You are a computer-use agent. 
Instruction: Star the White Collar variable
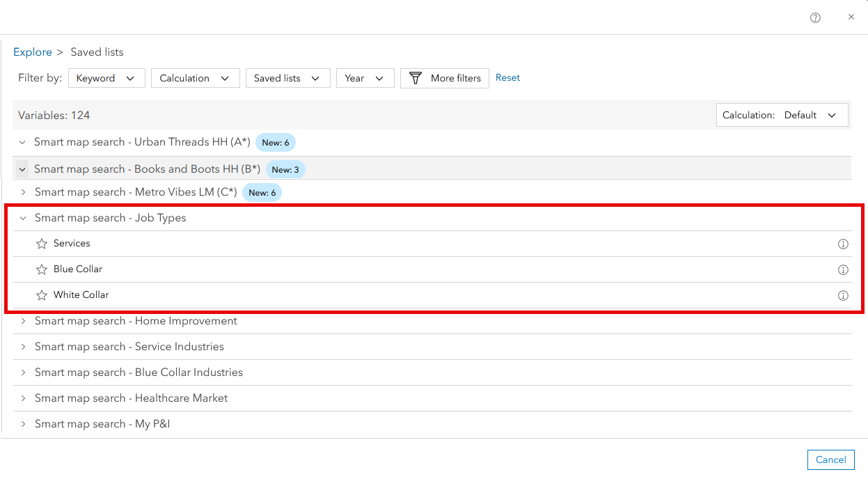click(x=40, y=295)
